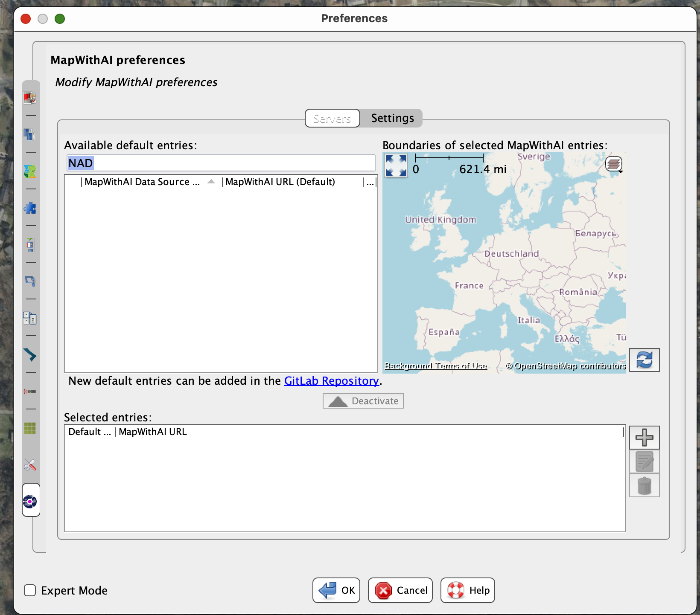700x615 pixels.
Task: Open Remote Control preferences icon
Action: pos(30,391)
